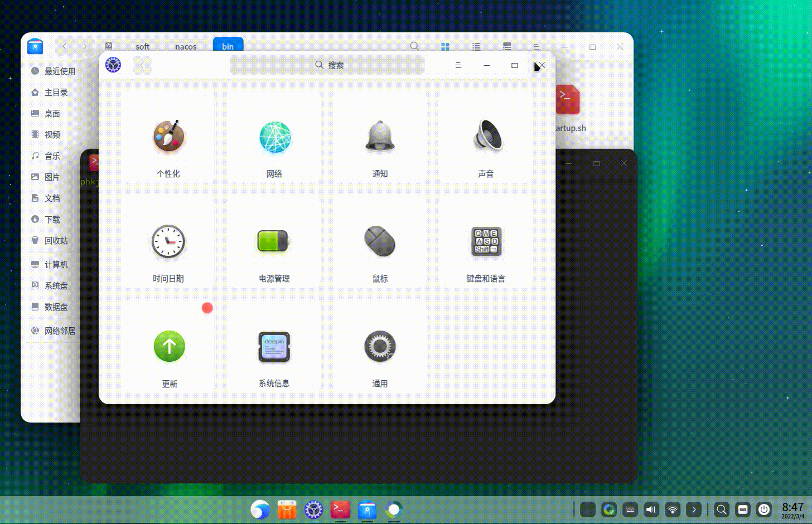812x524 pixels.
Task: Open the 时间日期 date and time settings
Action: coord(168,241)
